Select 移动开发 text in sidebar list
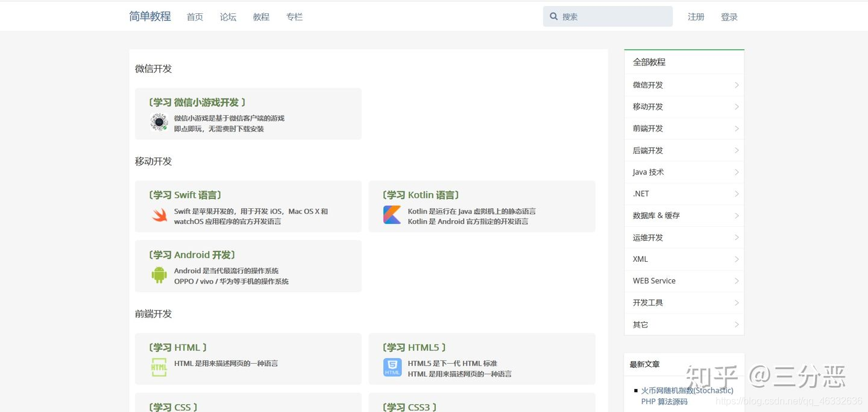 [648, 107]
